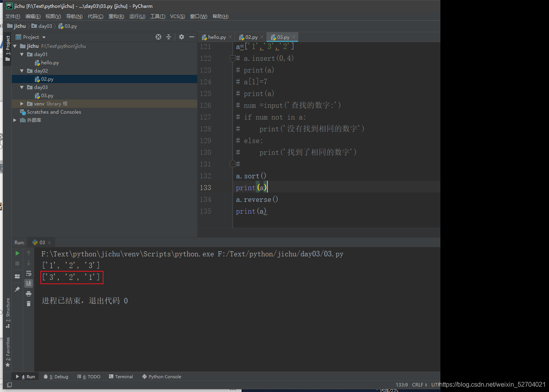This screenshot has height=392, width=549.
Task: Open the 文件(F) menu
Action: coord(13,16)
